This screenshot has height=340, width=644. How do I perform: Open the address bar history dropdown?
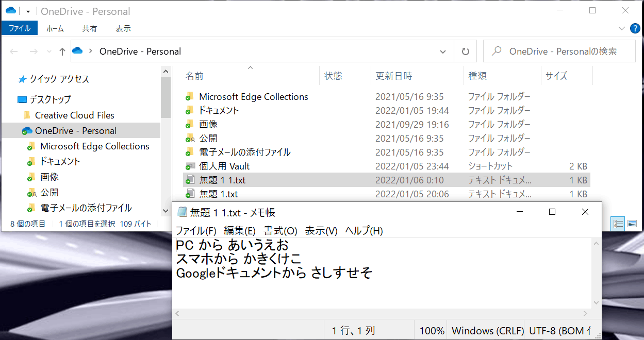click(x=443, y=52)
